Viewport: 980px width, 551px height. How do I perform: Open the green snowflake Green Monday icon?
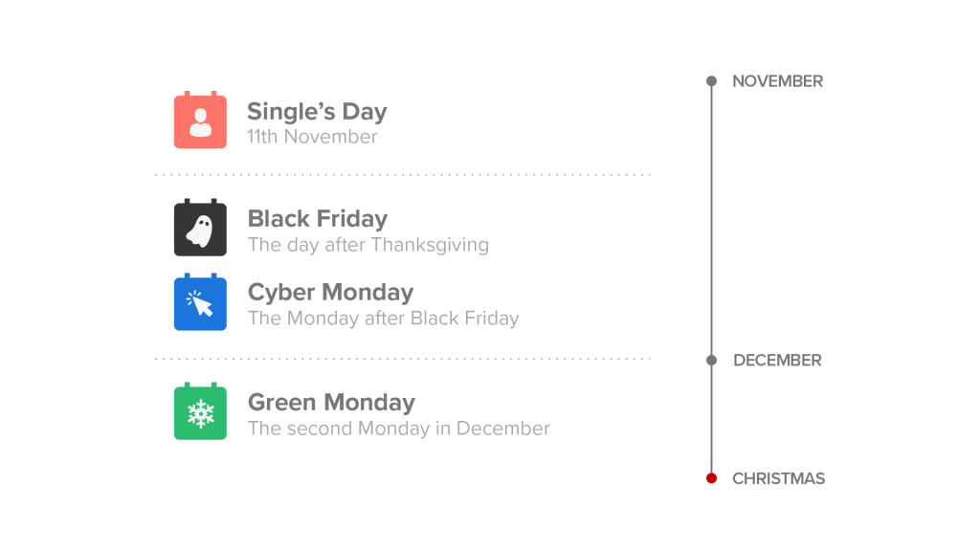click(x=200, y=413)
